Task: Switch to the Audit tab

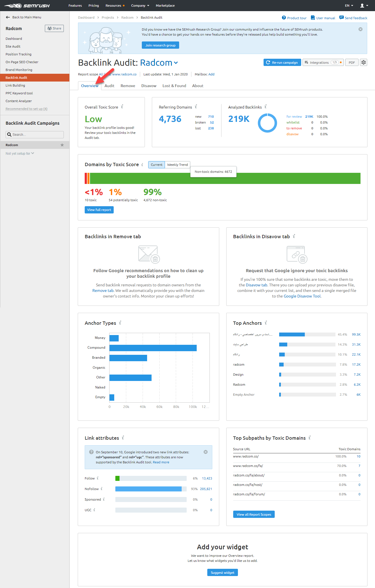Action: click(x=109, y=86)
